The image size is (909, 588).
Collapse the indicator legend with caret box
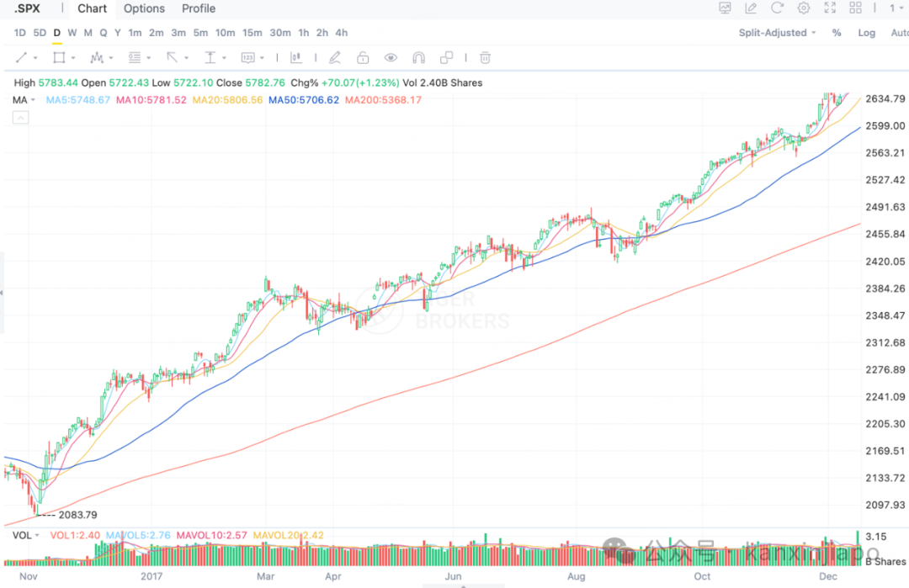pos(20,118)
